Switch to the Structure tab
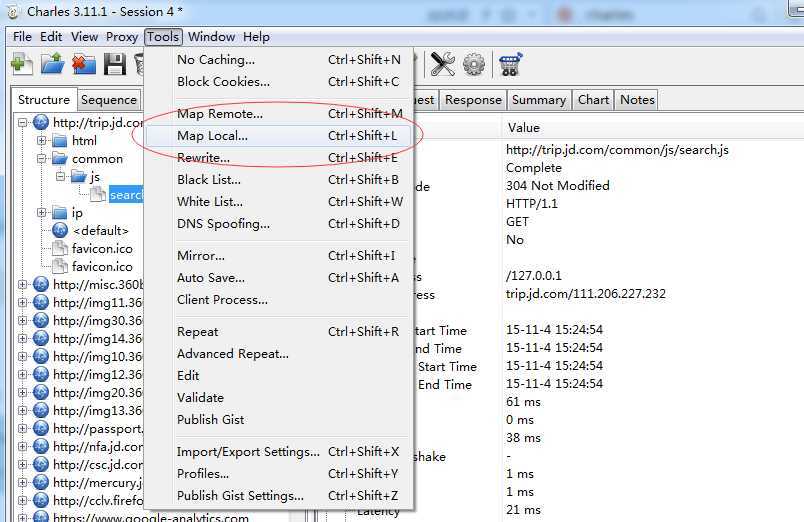The width and height of the screenshot is (804, 522). click(44, 99)
